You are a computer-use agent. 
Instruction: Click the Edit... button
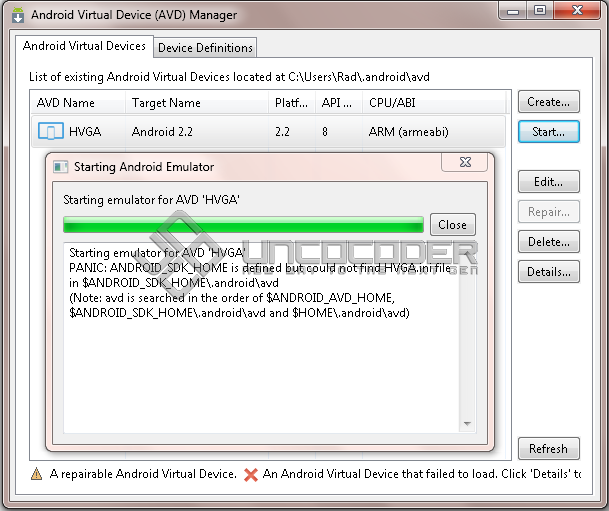tap(548, 182)
